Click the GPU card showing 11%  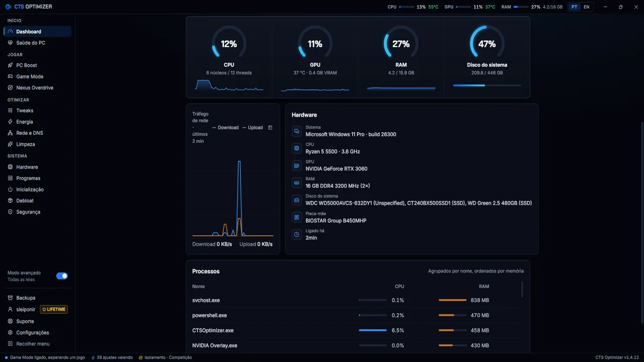pyautogui.click(x=315, y=56)
